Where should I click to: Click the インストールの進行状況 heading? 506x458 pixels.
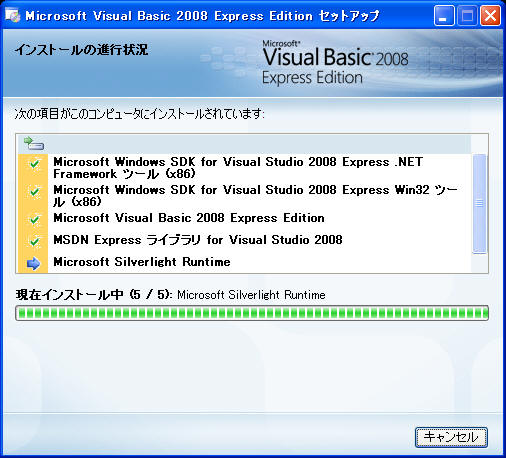(81, 50)
